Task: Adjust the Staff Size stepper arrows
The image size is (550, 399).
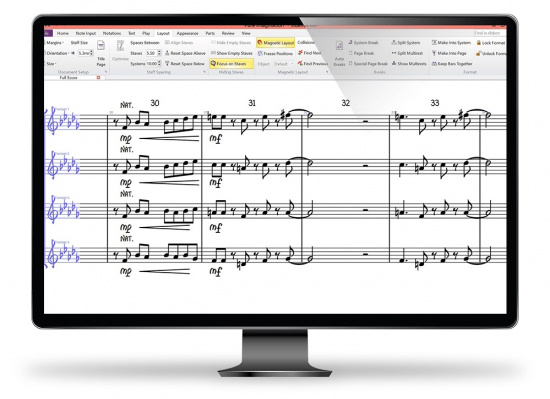Action: pos(92,53)
